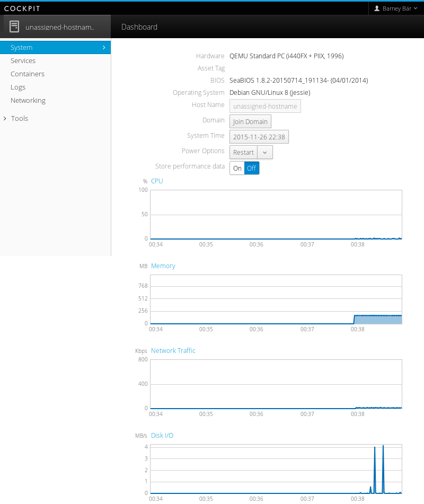Click the user avatar icon for Barney Bär
Viewport: 424px width, 504px height.
[x=377, y=8]
